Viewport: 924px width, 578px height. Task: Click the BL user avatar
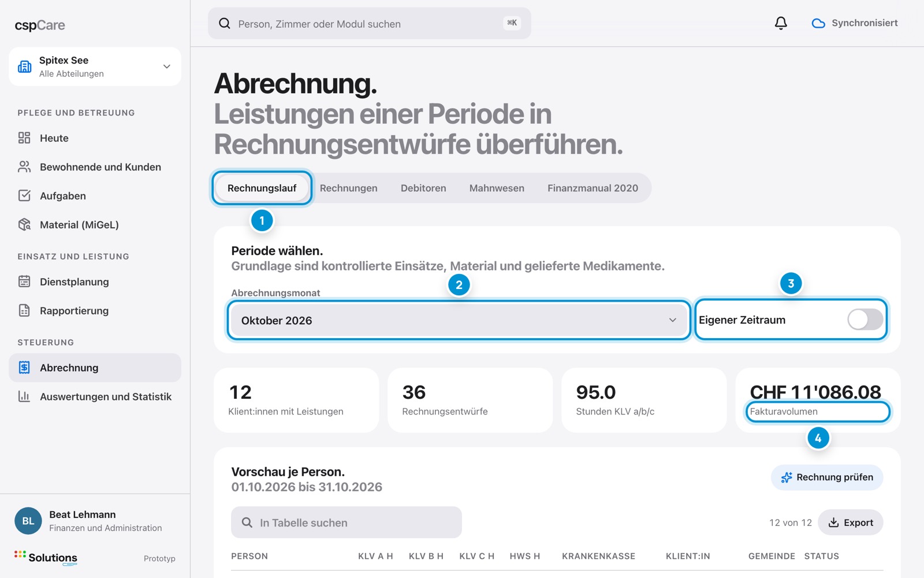(x=28, y=521)
